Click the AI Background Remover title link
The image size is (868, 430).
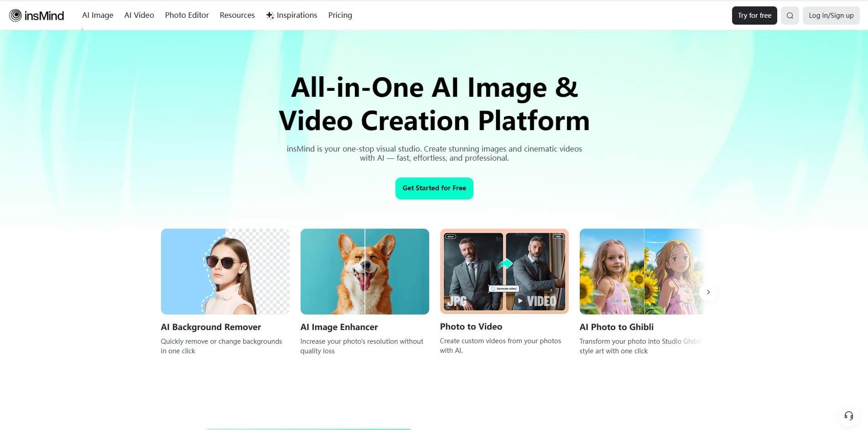pyautogui.click(x=211, y=327)
